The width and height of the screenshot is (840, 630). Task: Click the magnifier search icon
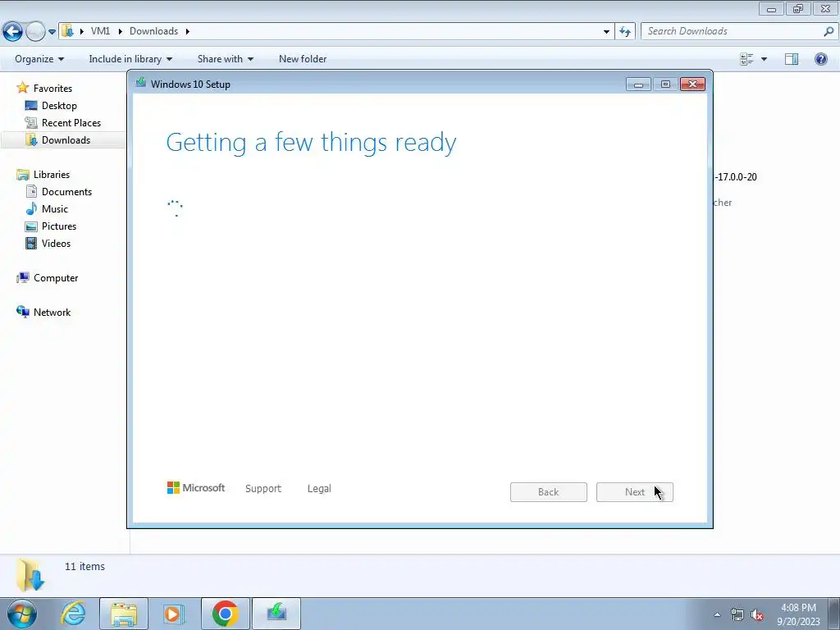(x=829, y=31)
